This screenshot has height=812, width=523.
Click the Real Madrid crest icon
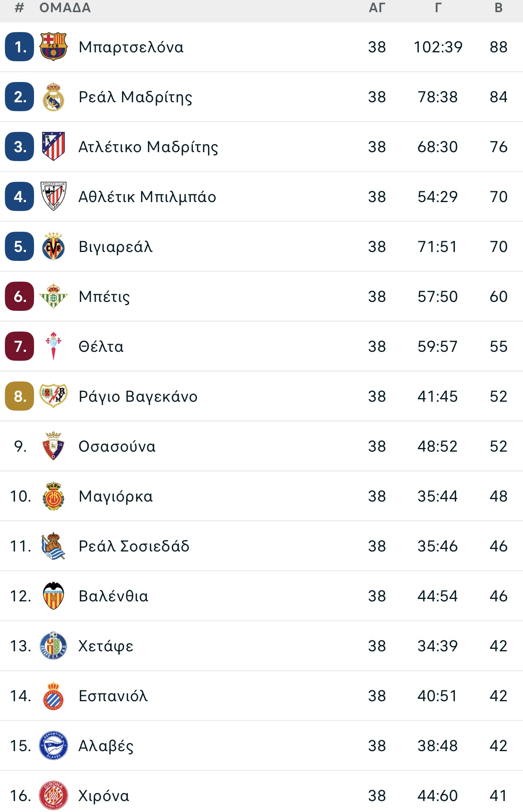click(x=53, y=97)
